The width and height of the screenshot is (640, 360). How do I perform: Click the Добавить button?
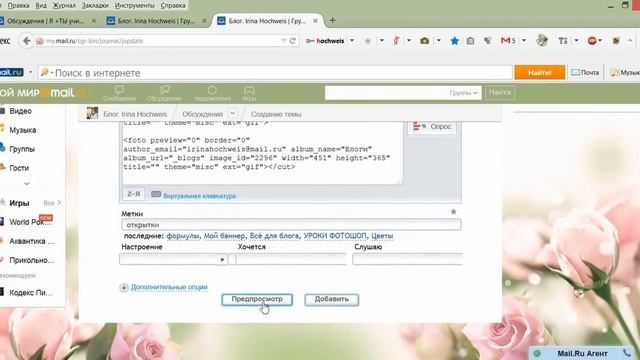click(331, 299)
